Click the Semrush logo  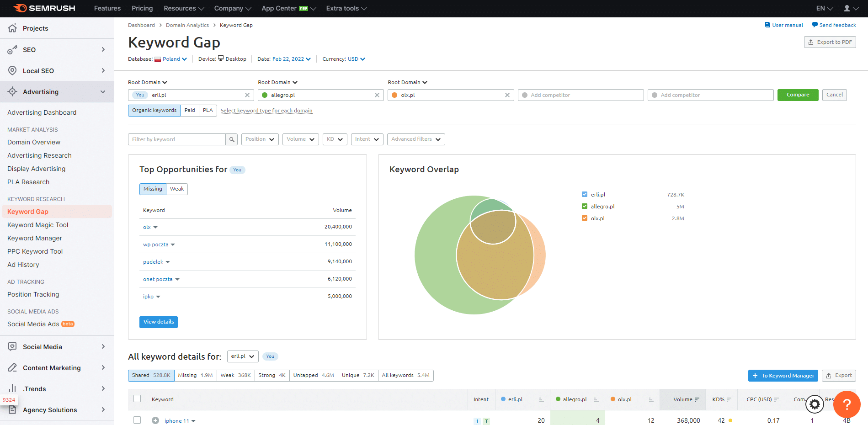click(44, 8)
